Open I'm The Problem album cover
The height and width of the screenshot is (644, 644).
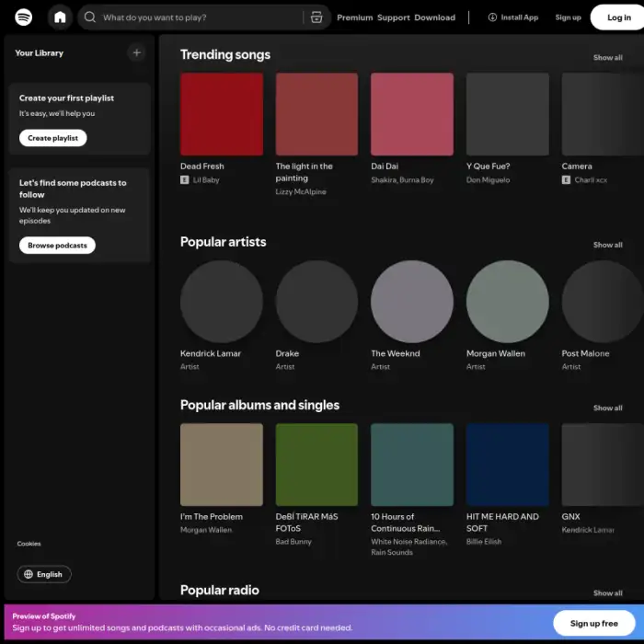[222, 465]
